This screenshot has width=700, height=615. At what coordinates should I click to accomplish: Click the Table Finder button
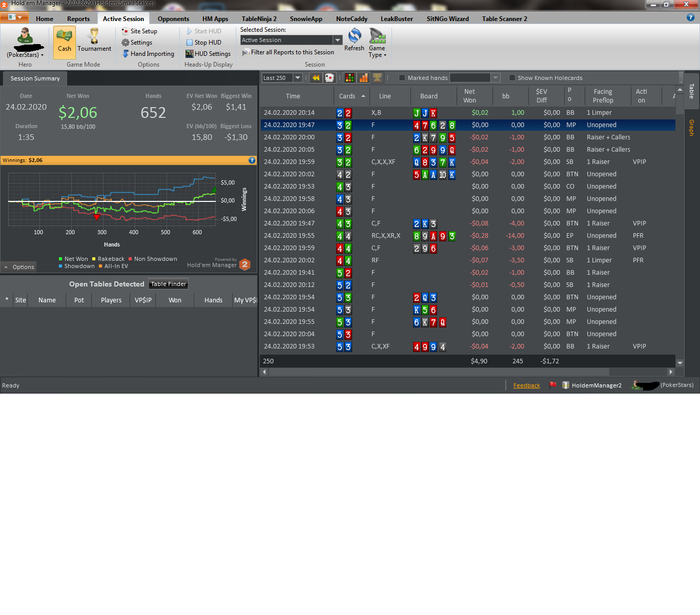[x=168, y=284]
